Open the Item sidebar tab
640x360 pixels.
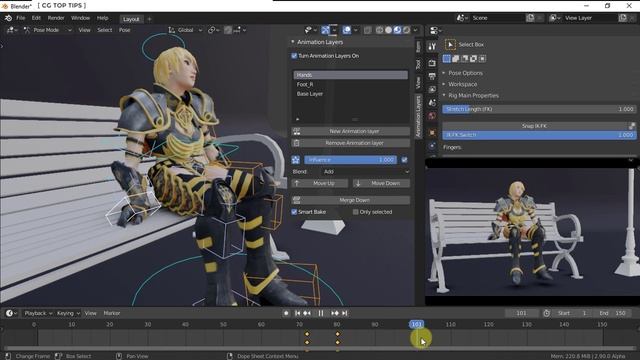point(418,47)
